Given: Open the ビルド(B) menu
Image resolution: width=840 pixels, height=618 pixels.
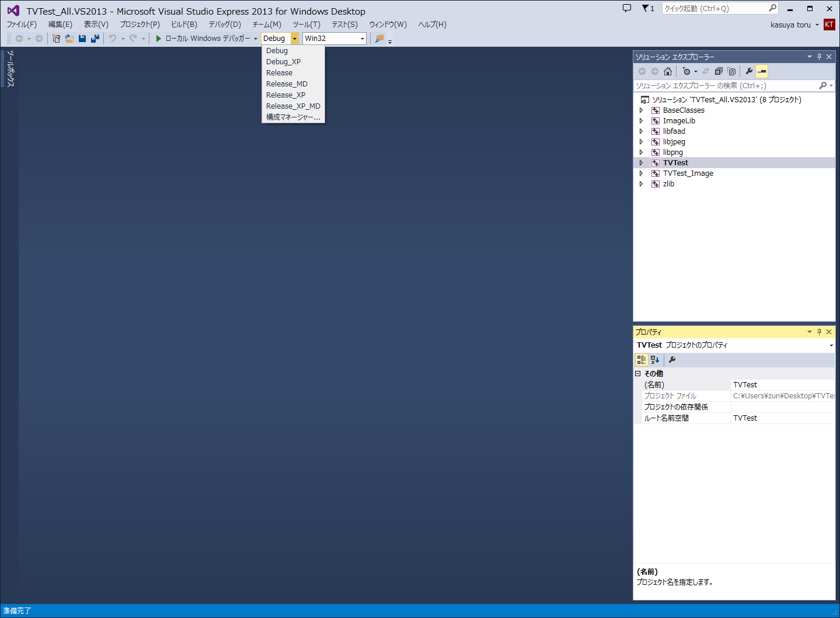Looking at the screenshot, I should coord(184,25).
